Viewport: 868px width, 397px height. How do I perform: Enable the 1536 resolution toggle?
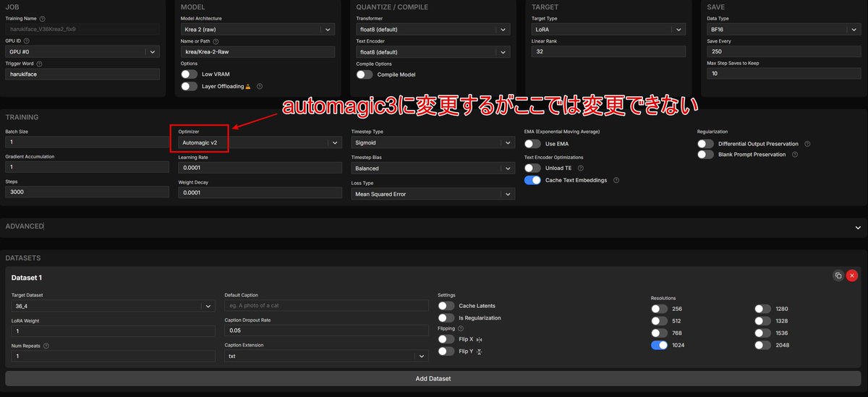[762, 333]
